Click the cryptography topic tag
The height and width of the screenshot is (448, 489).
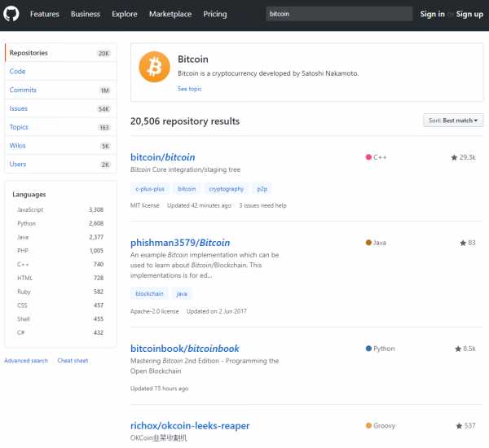(x=226, y=189)
